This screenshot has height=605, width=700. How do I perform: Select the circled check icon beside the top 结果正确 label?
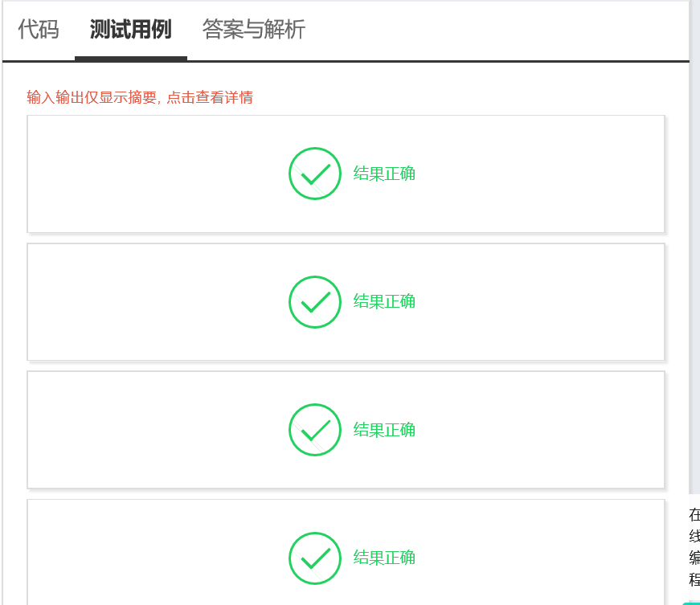coord(314,174)
